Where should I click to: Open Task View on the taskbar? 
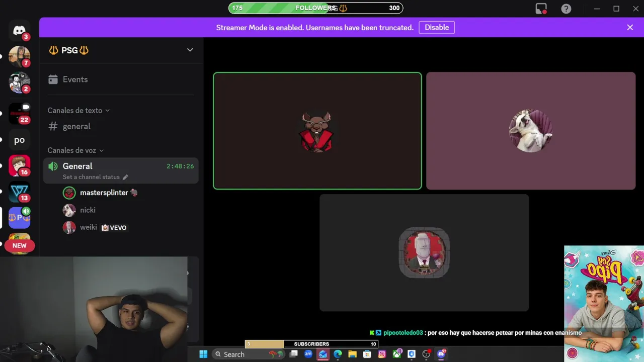point(294,354)
